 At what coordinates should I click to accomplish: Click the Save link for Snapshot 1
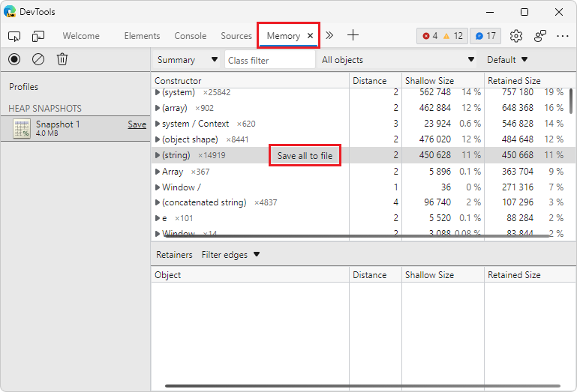(x=137, y=124)
